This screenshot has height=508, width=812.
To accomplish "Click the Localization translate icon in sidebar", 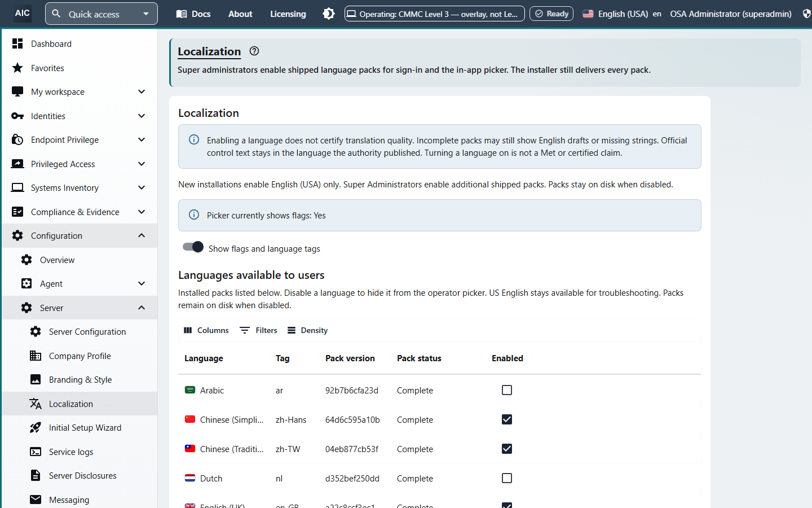I will pos(36,404).
